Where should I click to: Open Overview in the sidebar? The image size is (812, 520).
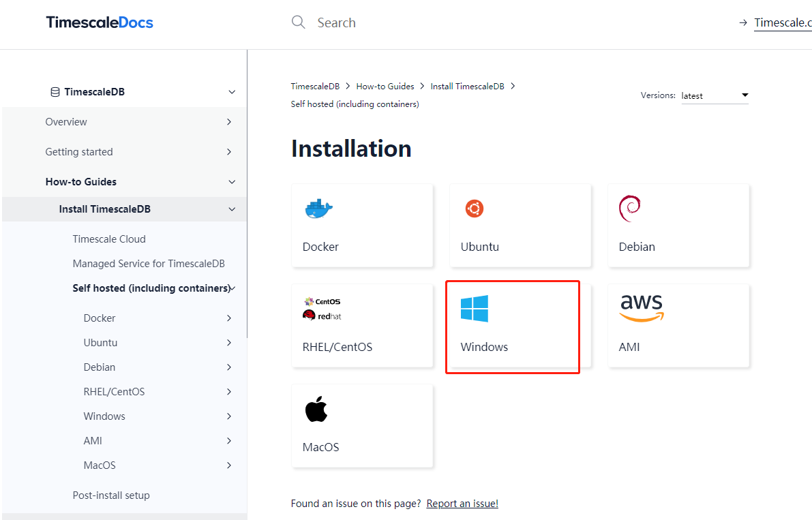click(66, 122)
